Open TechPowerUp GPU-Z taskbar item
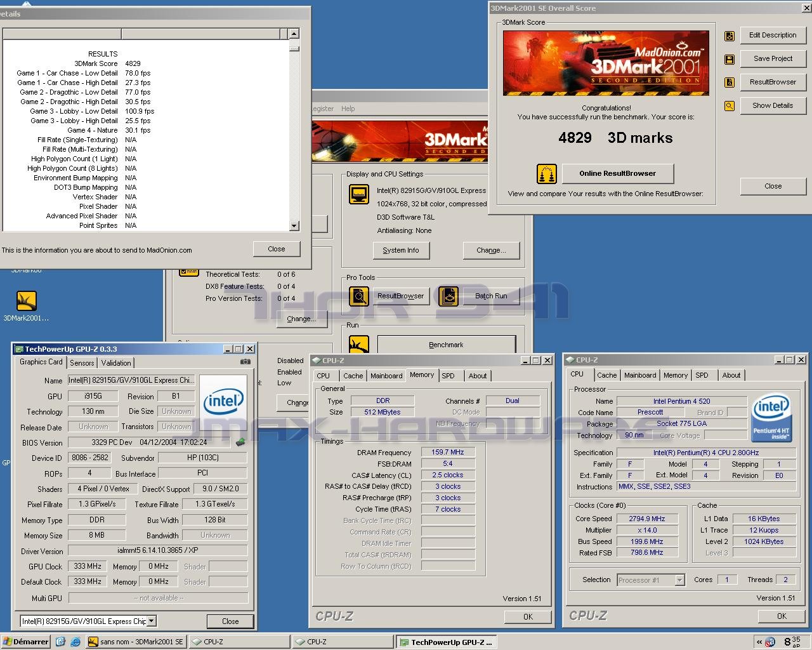The image size is (812, 650). tap(447, 642)
